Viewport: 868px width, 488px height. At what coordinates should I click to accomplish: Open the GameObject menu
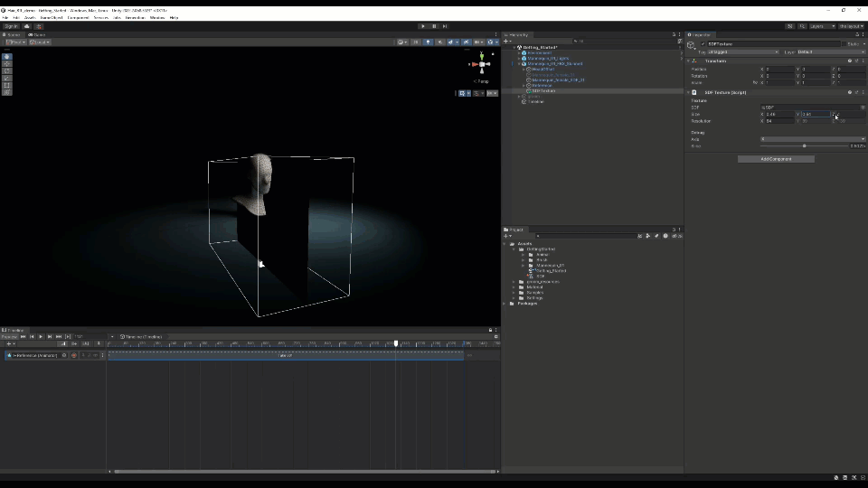(52, 17)
